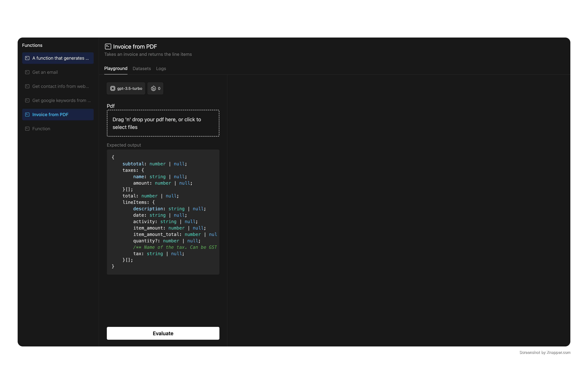588x392 pixels.
Task: Open the temperature setting showing 0
Action: 155,89
